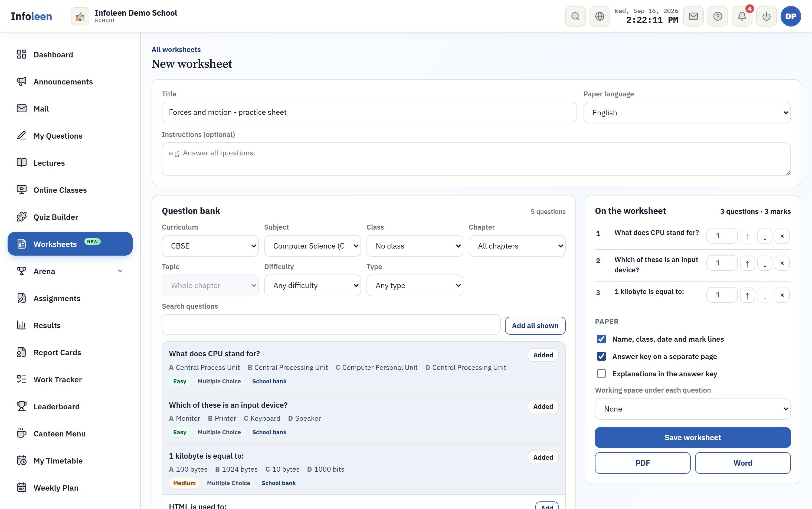812x509 pixels.
Task: Enable Explanations in the answer key
Action: (601, 374)
